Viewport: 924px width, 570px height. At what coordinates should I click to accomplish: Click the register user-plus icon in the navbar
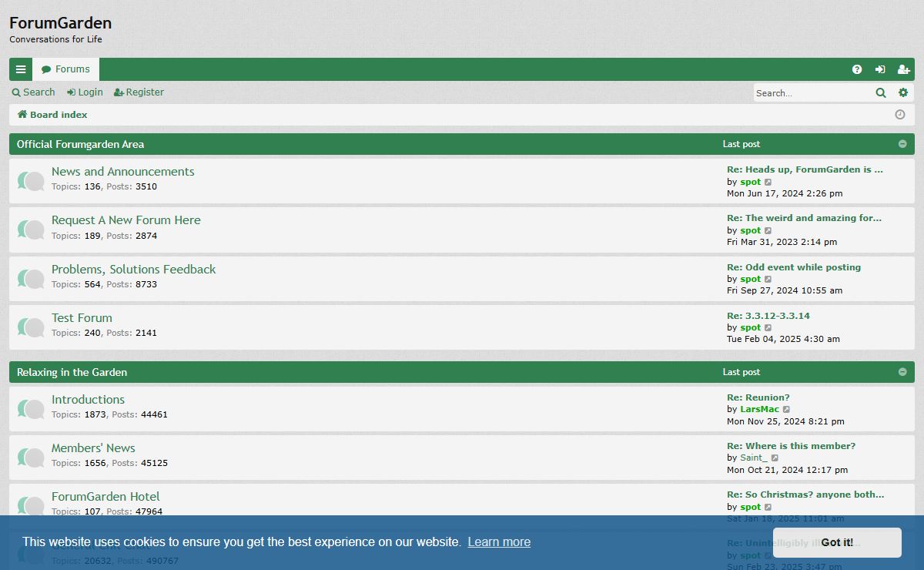pos(903,69)
